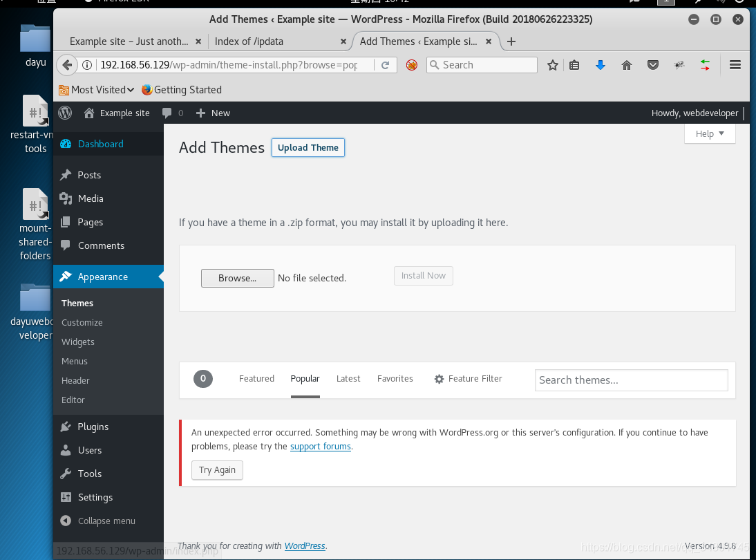Close the Index of /ipdata tab
The height and width of the screenshot is (560, 756).
[x=343, y=41]
